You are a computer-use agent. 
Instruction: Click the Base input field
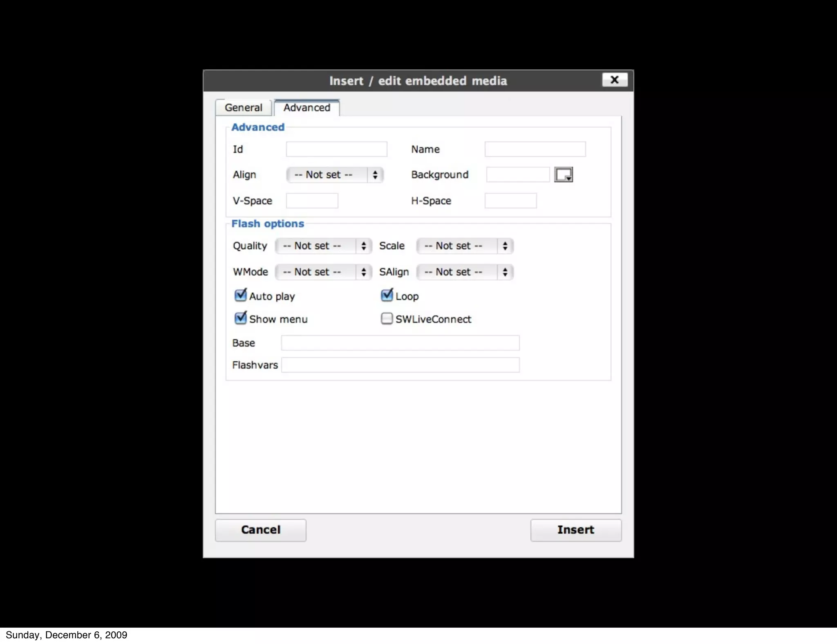point(400,343)
